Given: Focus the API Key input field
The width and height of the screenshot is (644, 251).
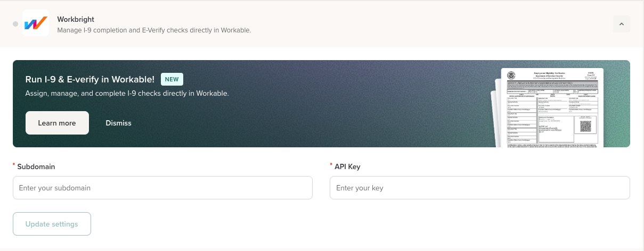Looking at the screenshot, I should click(479, 188).
